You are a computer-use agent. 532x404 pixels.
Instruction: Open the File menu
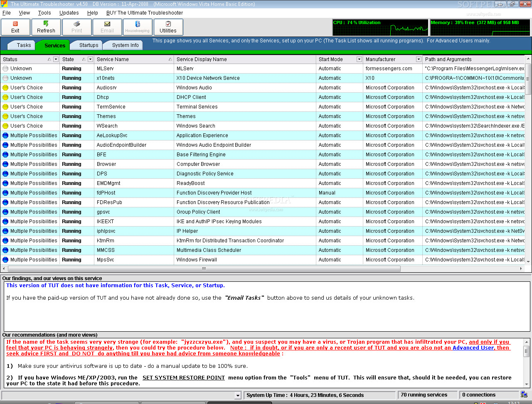(7, 13)
